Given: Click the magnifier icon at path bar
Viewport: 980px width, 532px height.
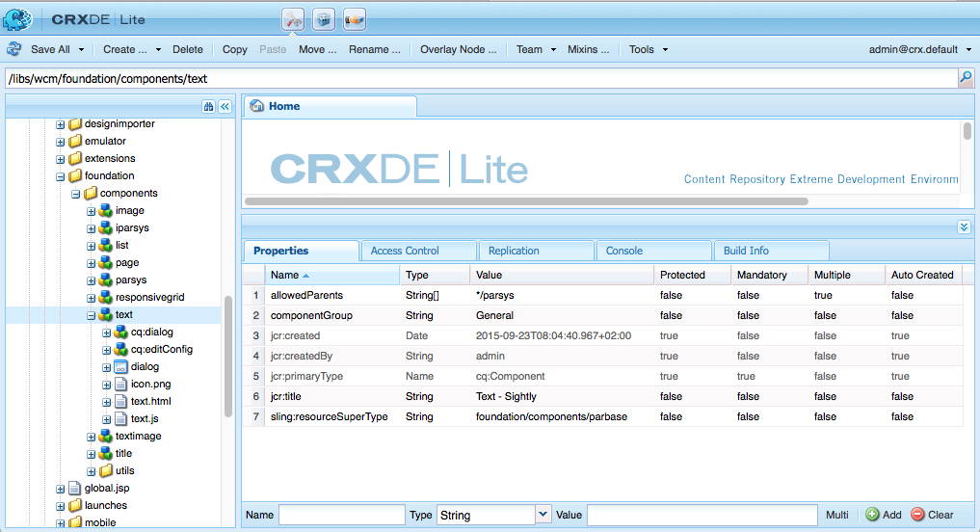Looking at the screenshot, I should pyautogui.click(x=966, y=77).
